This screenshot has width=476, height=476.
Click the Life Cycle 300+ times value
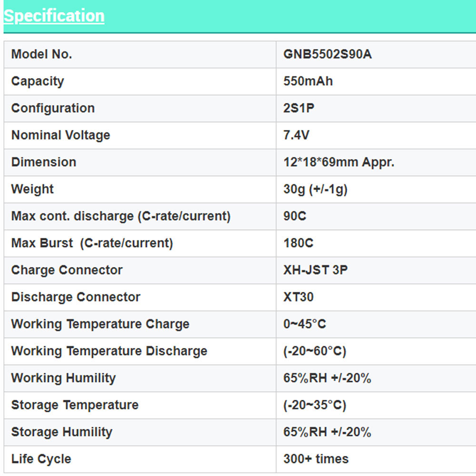tap(316, 459)
